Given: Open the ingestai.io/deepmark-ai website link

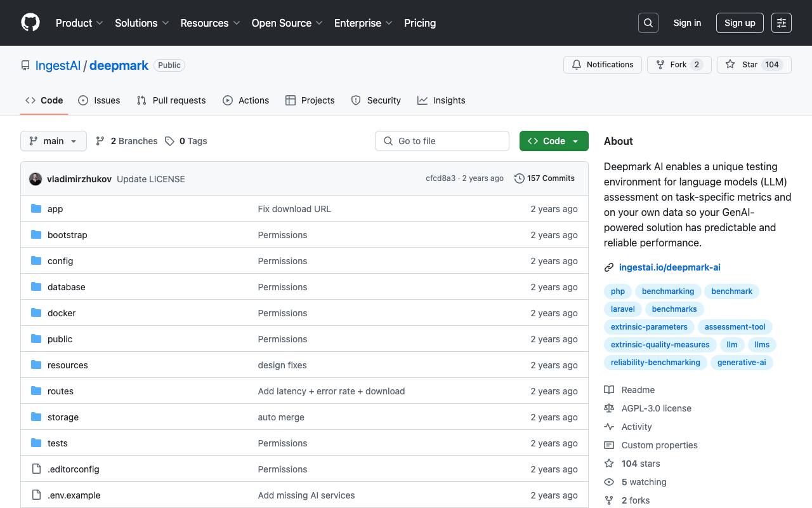Looking at the screenshot, I should [x=670, y=267].
